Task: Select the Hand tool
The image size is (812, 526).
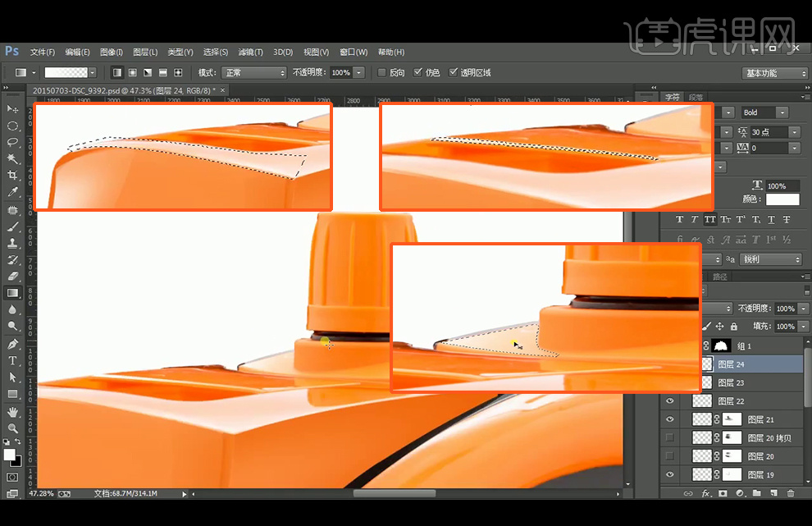Action: pyautogui.click(x=12, y=411)
